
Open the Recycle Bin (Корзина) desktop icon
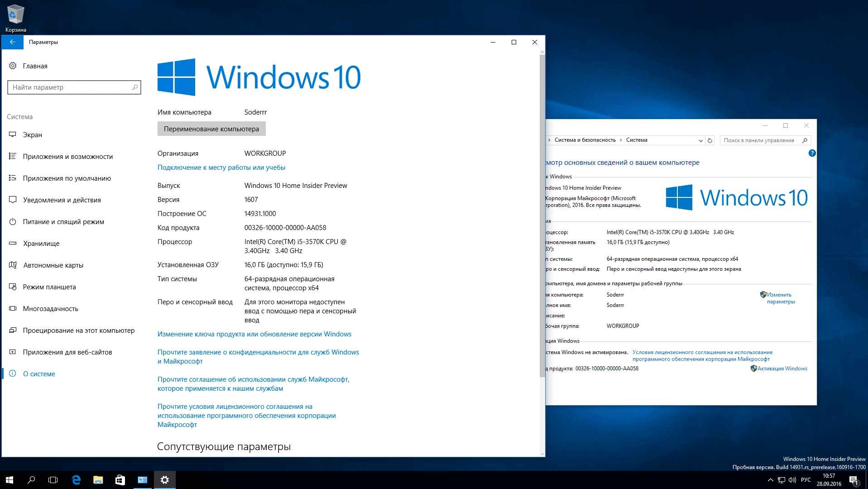coord(15,18)
